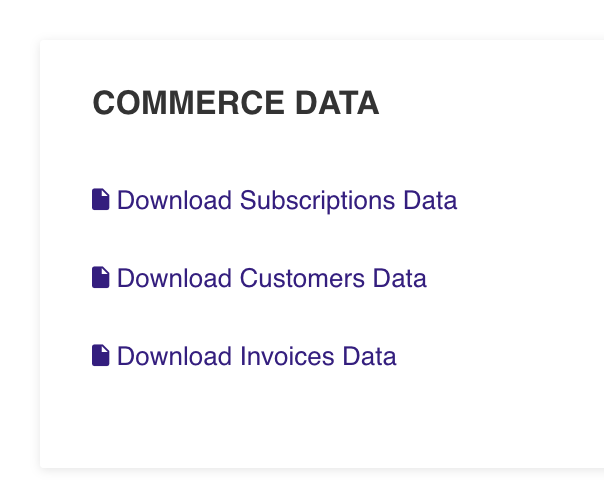Click the word Subscriptions in the first link
The image size is (604, 502).
click(317, 201)
